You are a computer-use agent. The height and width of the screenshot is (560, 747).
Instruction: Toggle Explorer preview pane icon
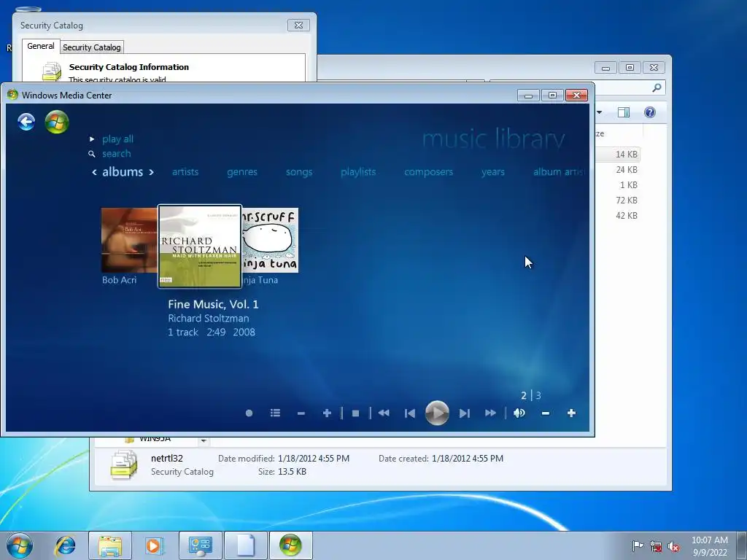(624, 112)
